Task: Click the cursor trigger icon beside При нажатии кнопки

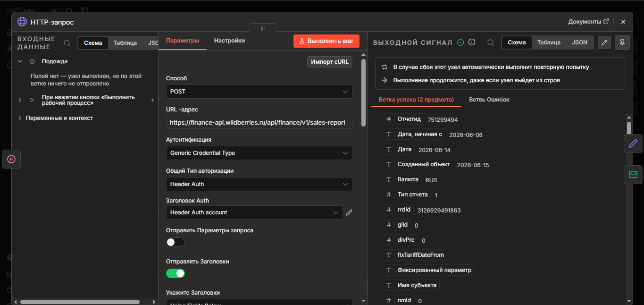Action: 32,100
